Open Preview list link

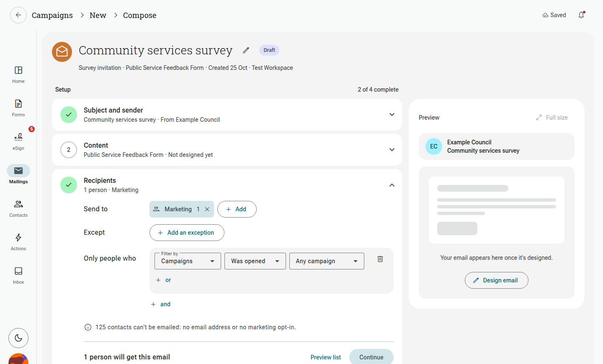point(326,357)
